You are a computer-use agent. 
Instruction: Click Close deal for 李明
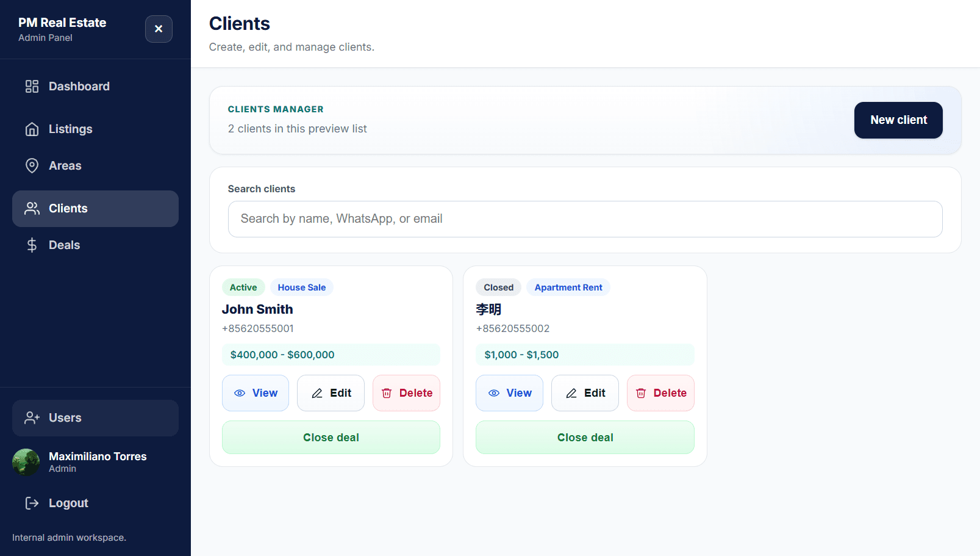pyautogui.click(x=585, y=437)
